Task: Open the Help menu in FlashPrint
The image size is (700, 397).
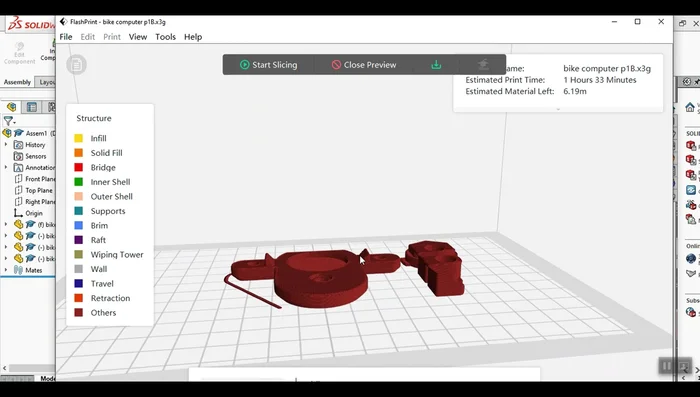Action: 193,37
